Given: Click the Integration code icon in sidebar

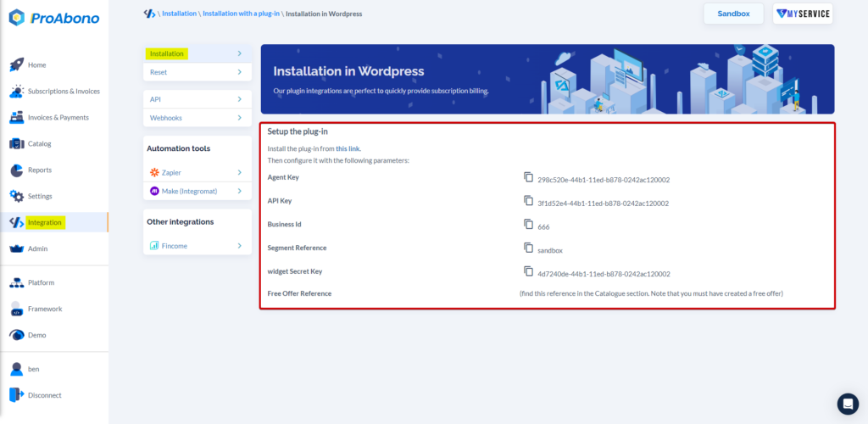Looking at the screenshot, I should (17, 222).
